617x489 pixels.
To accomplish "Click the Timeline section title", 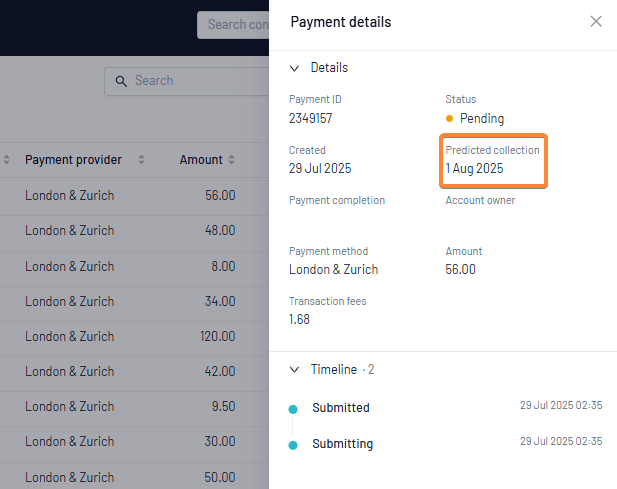I will (334, 369).
